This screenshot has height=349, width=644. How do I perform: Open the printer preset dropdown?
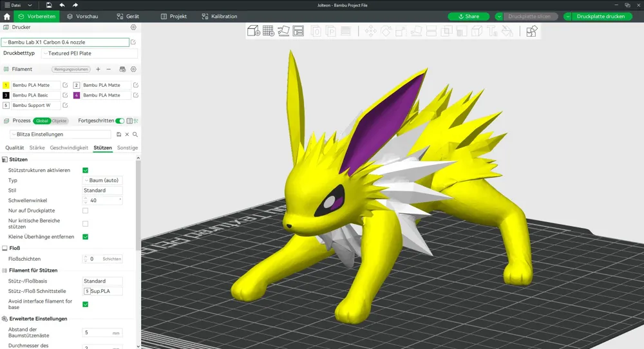pyautogui.click(x=66, y=42)
